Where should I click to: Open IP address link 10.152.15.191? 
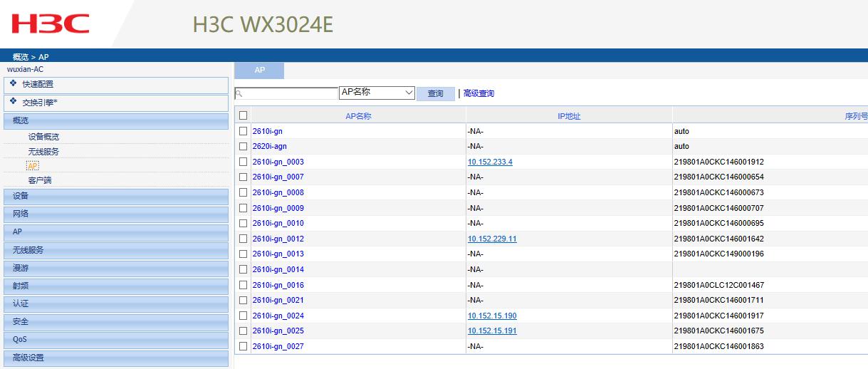[492, 331]
